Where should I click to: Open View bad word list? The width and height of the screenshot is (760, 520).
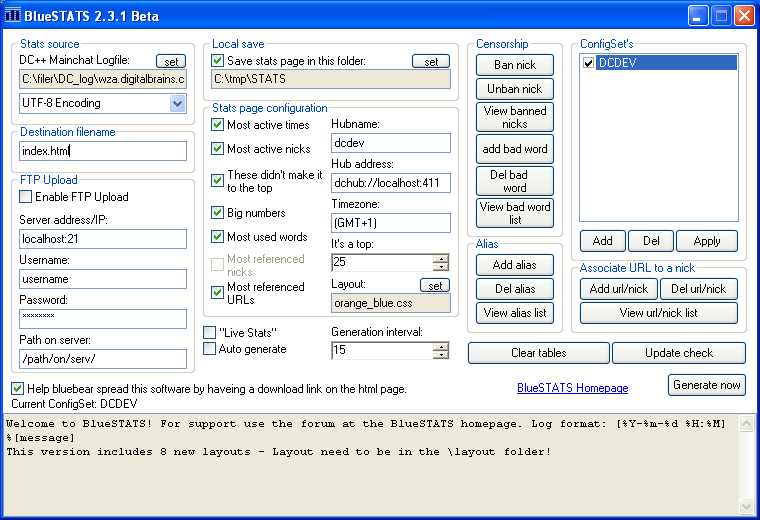click(x=515, y=213)
